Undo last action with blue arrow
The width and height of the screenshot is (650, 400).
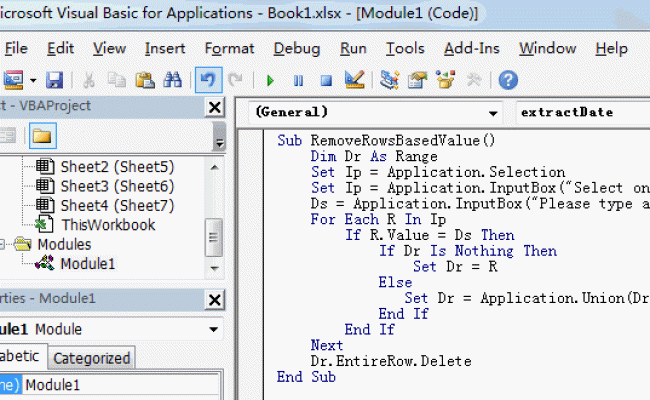click(x=208, y=80)
